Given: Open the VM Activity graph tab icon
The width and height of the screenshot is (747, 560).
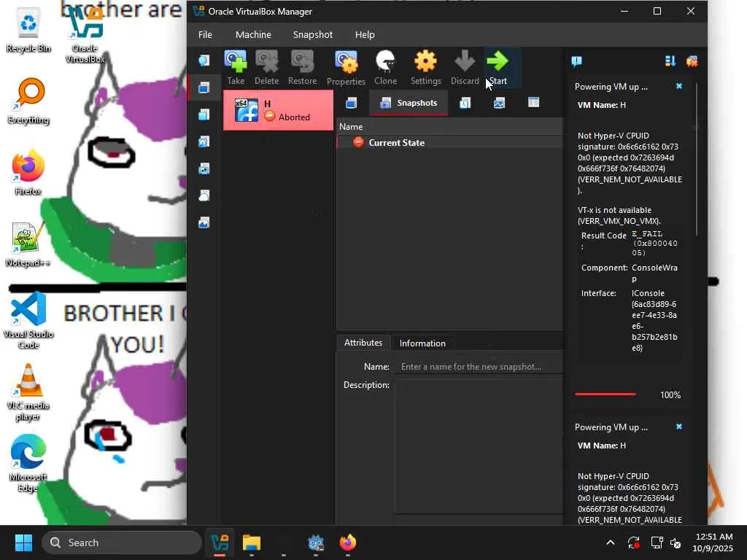Looking at the screenshot, I should tap(499, 103).
